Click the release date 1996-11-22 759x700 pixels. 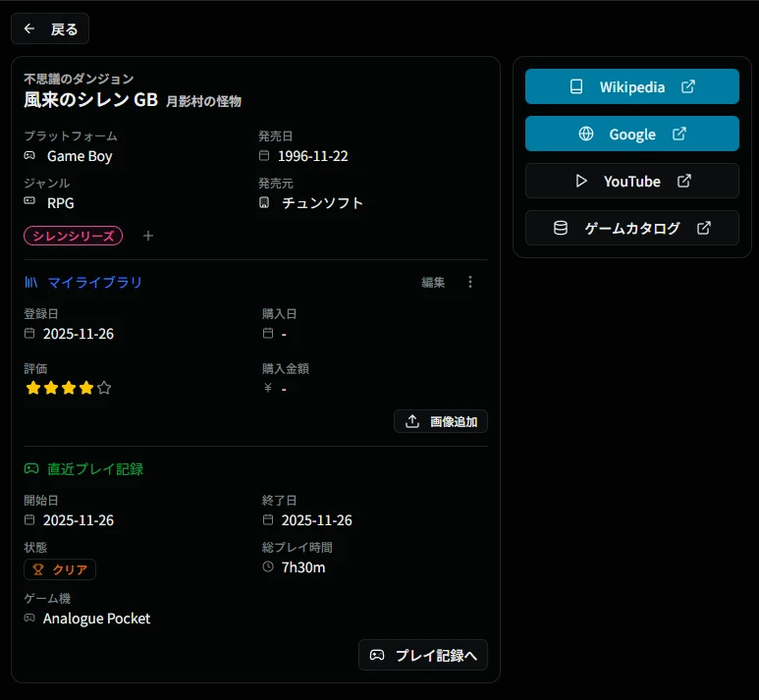pos(312,156)
